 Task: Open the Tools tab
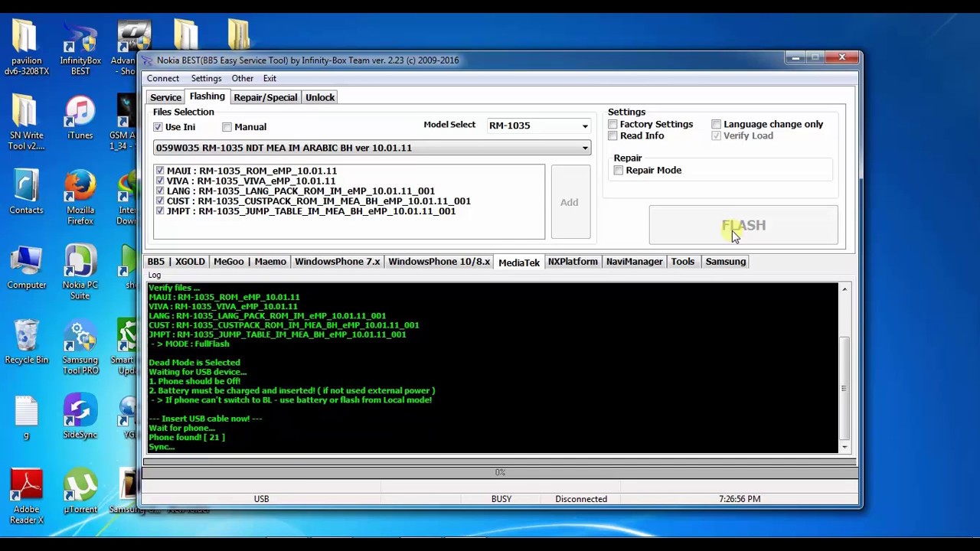pos(683,262)
